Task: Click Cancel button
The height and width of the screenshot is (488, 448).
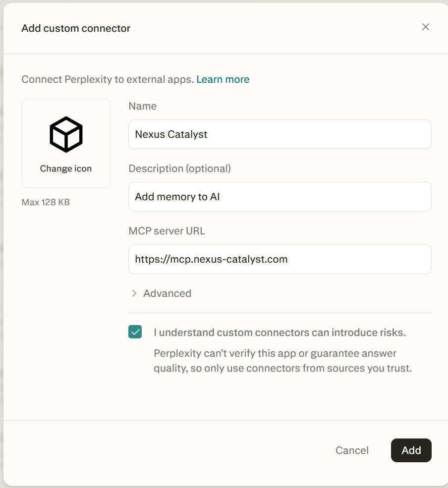Action: pyautogui.click(x=352, y=450)
